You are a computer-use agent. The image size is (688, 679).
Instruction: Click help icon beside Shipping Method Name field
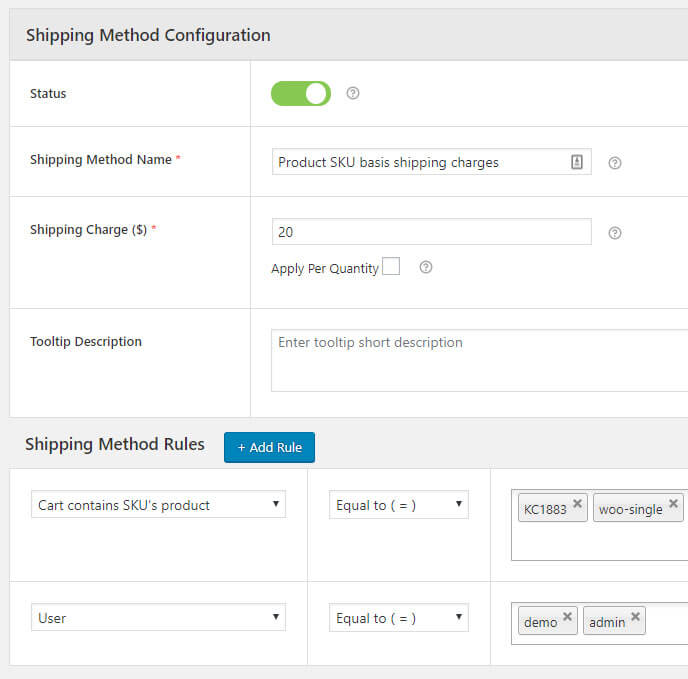point(615,163)
